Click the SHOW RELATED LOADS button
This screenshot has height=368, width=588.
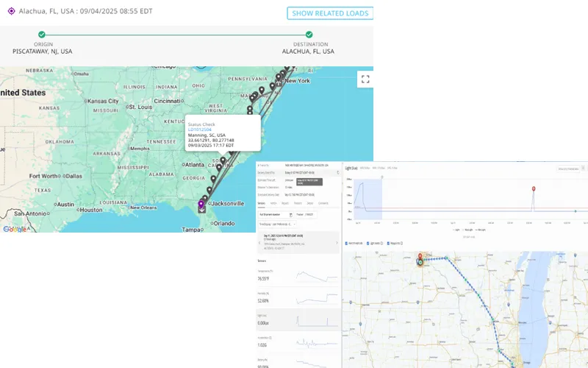329,13
